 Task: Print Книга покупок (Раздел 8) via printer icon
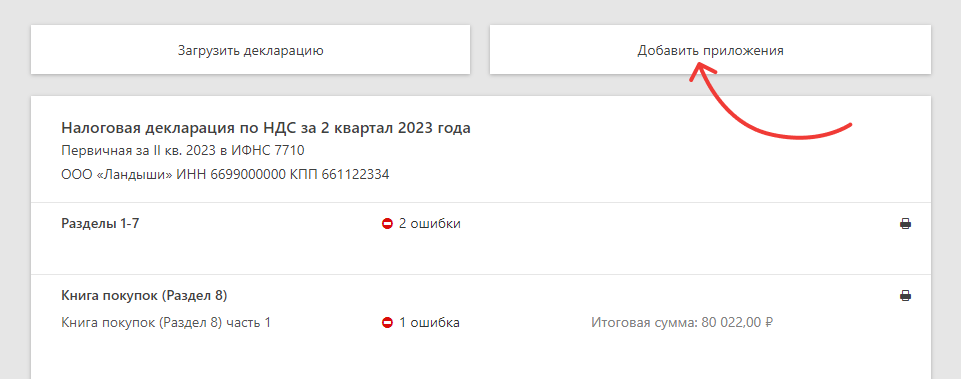tap(905, 296)
